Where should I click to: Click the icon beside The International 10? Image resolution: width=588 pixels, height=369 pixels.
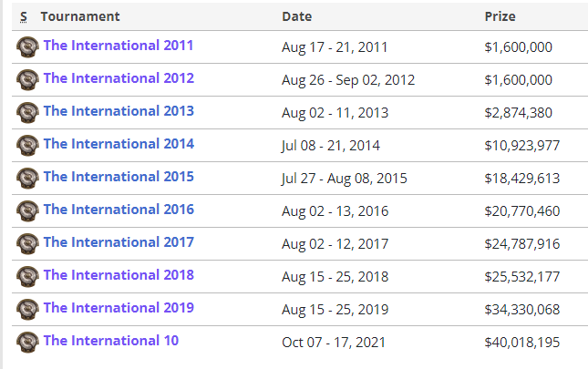coord(27,343)
